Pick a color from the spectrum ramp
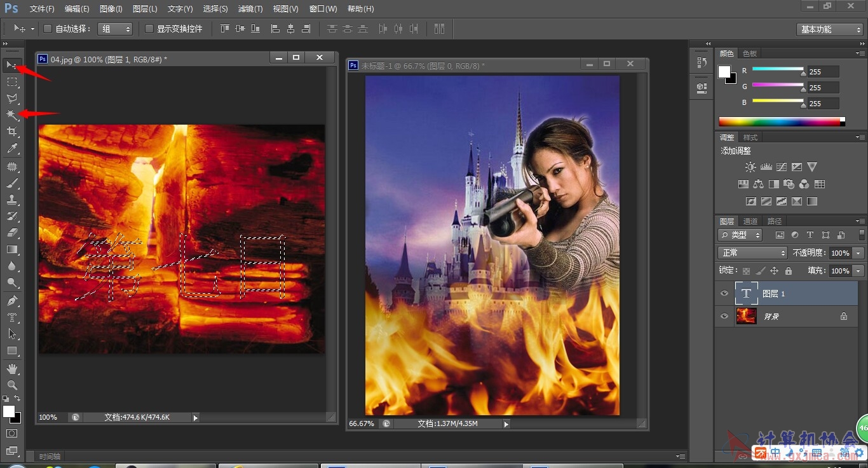The height and width of the screenshot is (468, 868). [782, 121]
